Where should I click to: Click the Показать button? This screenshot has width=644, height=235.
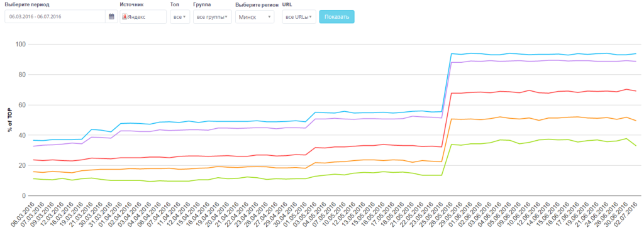tap(337, 17)
